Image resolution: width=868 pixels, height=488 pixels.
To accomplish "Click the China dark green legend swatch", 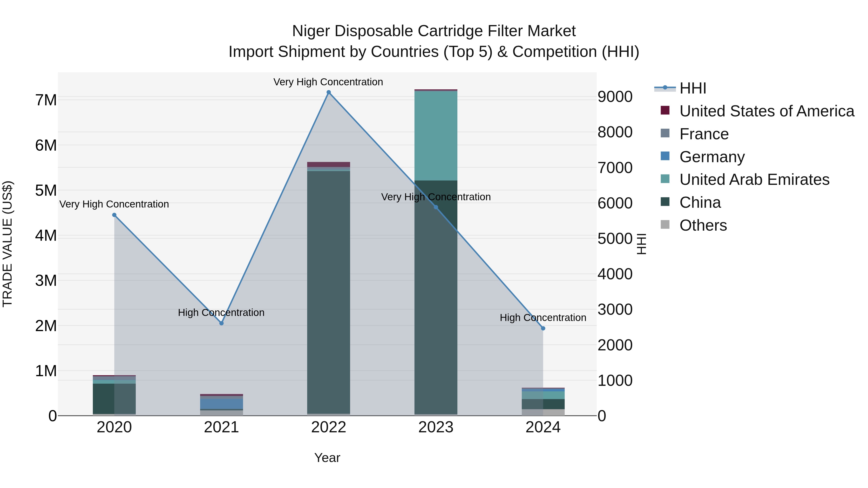I will click(x=665, y=202).
